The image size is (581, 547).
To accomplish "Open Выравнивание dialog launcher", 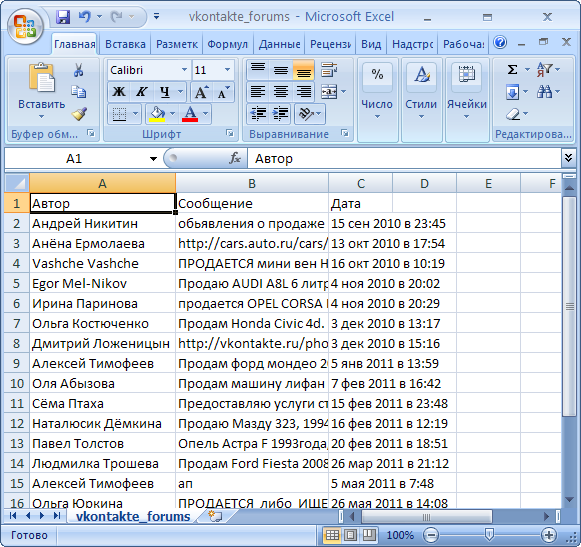I will (345, 133).
